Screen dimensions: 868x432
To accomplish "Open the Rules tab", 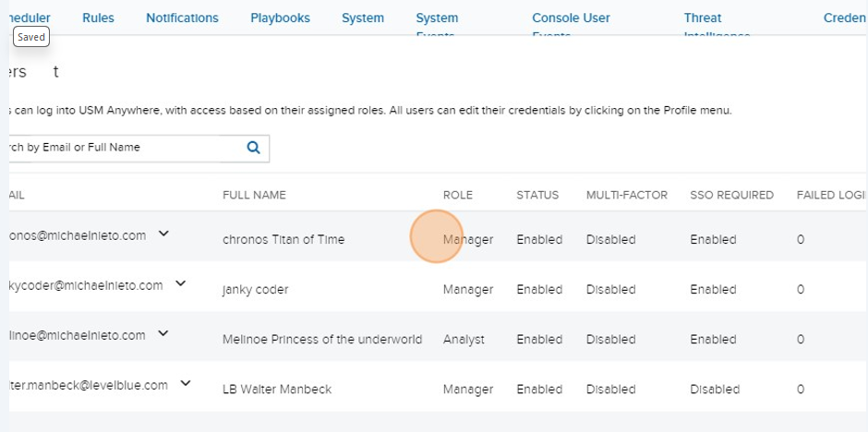I will 98,18.
